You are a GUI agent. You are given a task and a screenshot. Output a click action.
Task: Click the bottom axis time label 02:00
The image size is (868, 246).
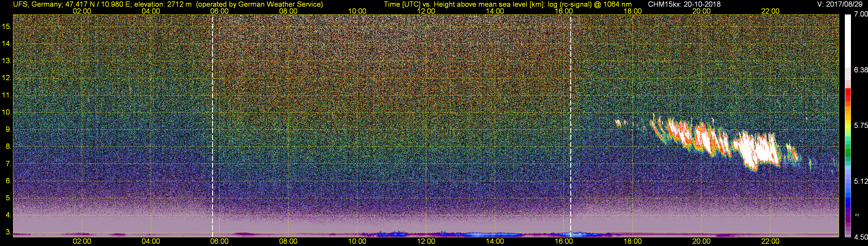(x=82, y=241)
